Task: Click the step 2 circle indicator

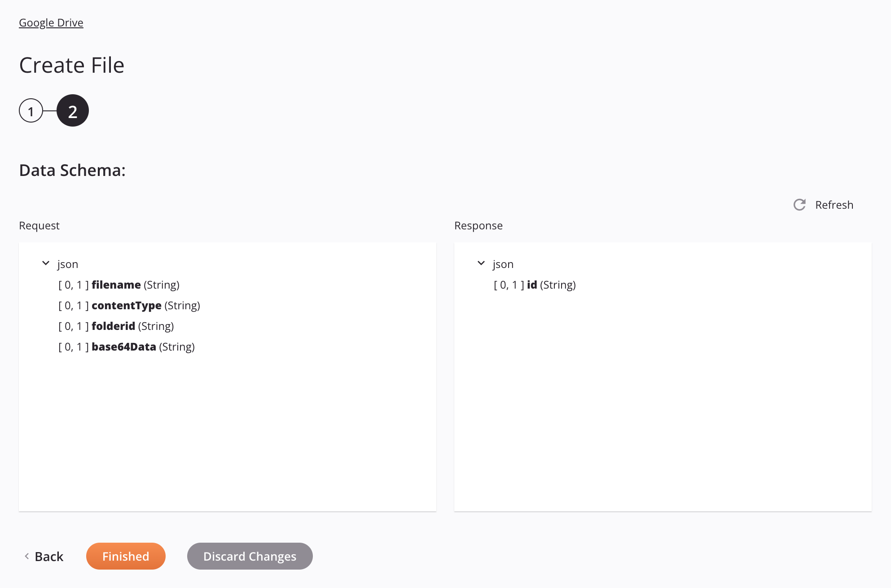Action: click(73, 110)
